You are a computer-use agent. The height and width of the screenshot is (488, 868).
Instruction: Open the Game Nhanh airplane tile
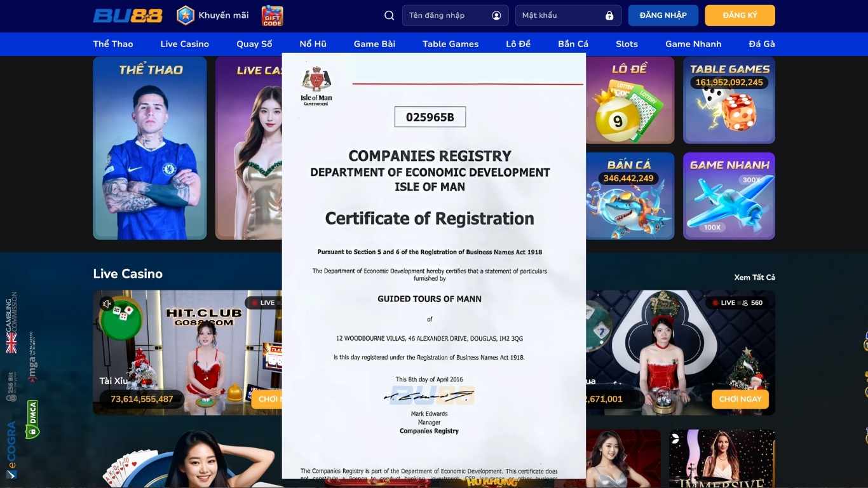point(729,196)
